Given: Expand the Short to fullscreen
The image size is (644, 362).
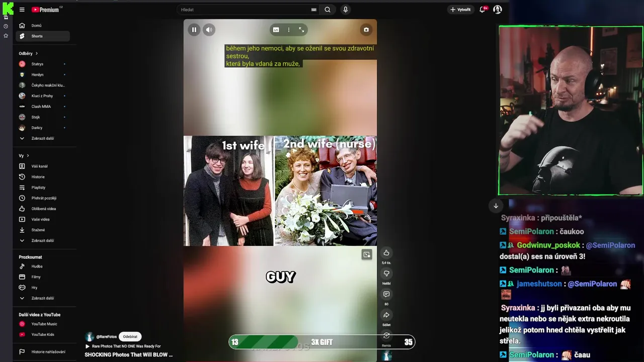Looking at the screenshot, I should click(x=301, y=30).
